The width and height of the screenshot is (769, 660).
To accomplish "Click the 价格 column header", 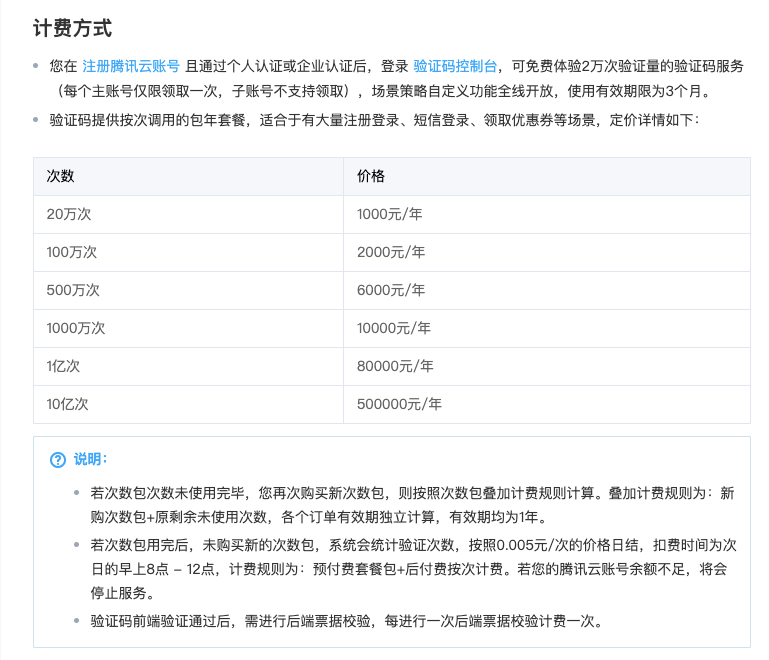I will click(547, 177).
